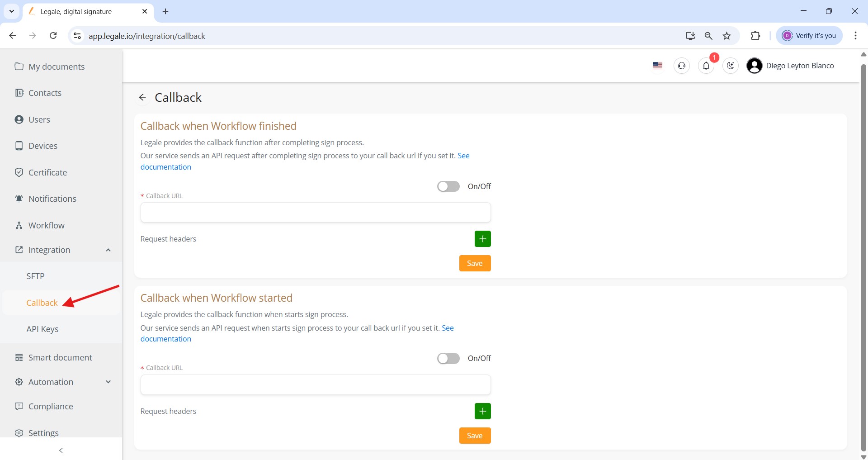Viewport: 868px width, 460px height.
Task: Collapse the sidebar with bottom chevron
Action: click(x=61, y=451)
